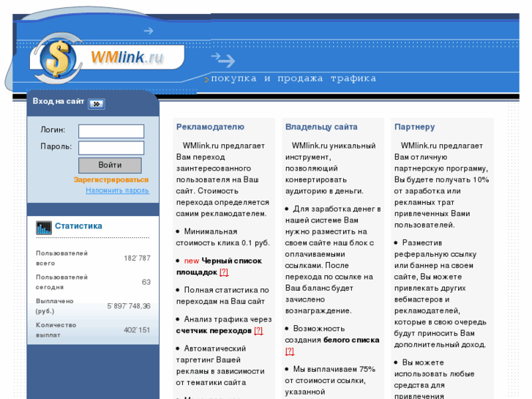The height and width of the screenshot is (399, 532).
Task: Click the Логин field label
Action: coord(53,130)
